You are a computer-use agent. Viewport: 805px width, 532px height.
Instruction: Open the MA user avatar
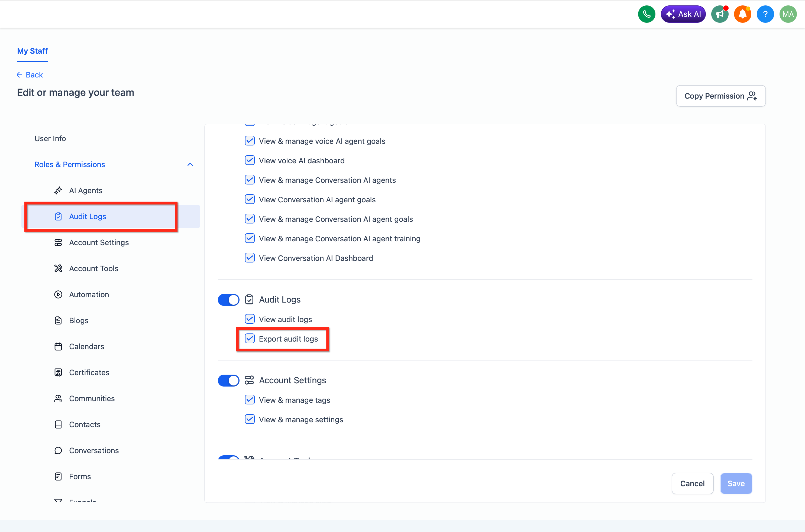coord(788,14)
